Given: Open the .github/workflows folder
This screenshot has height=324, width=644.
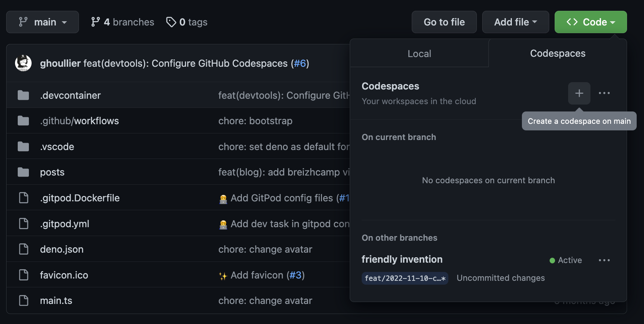Looking at the screenshot, I should (x=79, y=121).
